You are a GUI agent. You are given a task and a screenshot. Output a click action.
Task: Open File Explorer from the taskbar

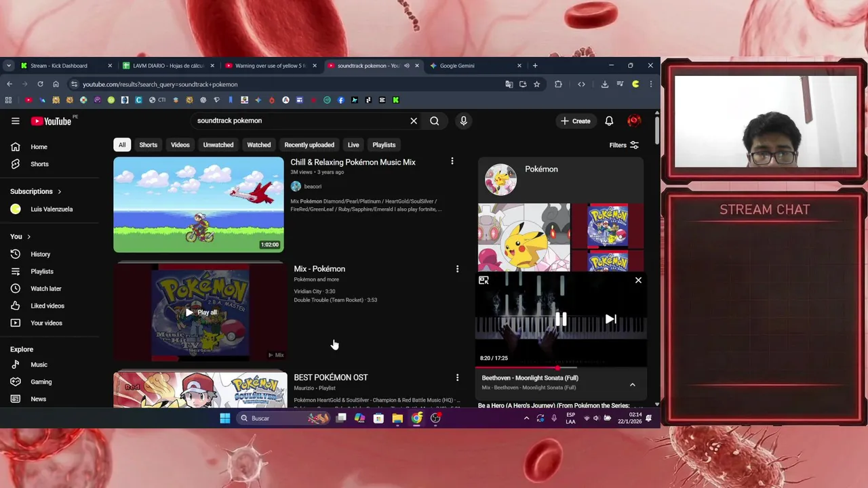coord(397,418)
